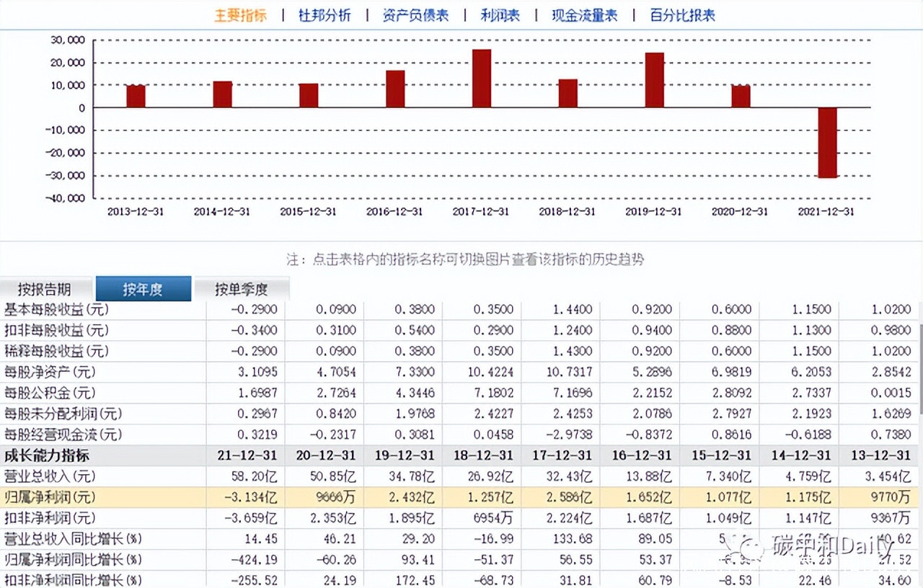Open the 扣非净利润(元) indicator trend
This screenshot has width=923, height=588.
pyautogui.click(x=50, y=518)
